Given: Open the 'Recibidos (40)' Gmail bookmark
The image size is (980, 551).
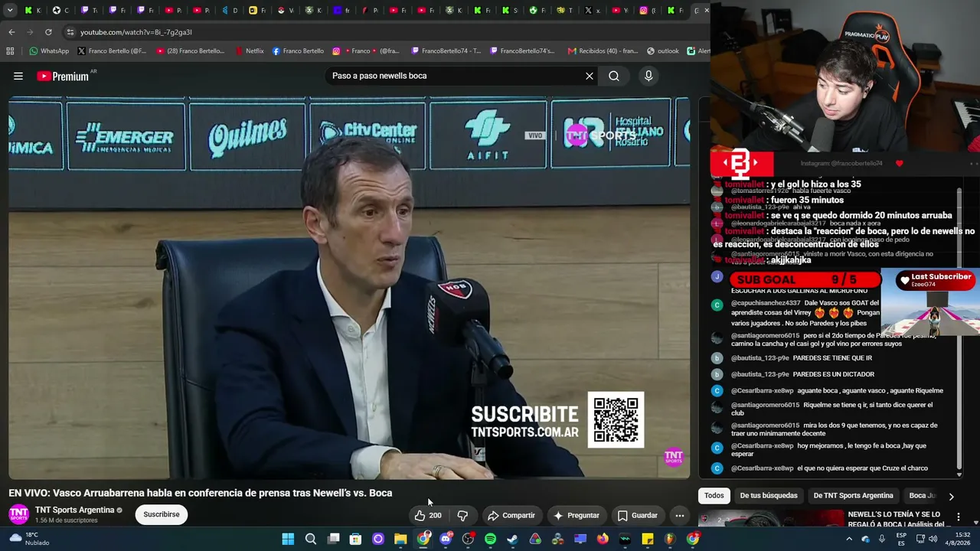Looking at the screenshot, I should (603, 51).
